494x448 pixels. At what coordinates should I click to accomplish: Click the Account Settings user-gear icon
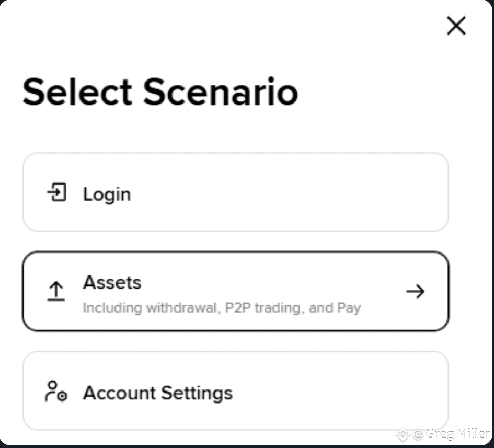pos(56,392)
